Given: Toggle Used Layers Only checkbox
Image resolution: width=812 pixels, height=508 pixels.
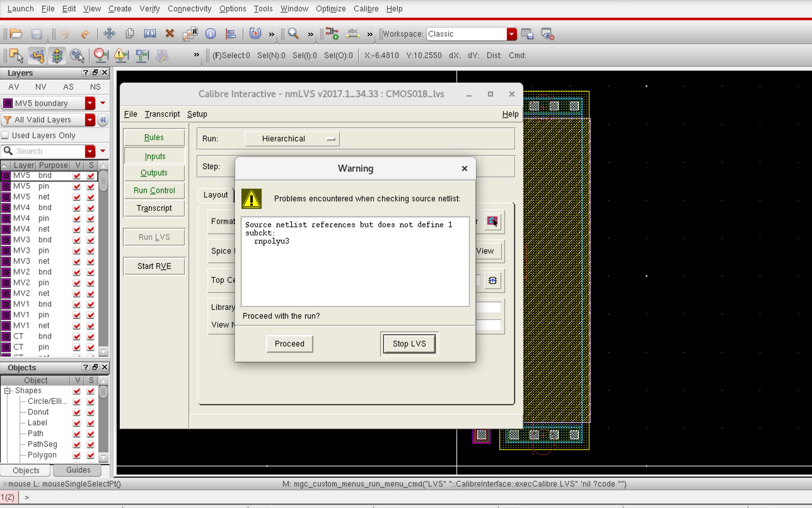Looking at the screenshot, I should [5, 135].
